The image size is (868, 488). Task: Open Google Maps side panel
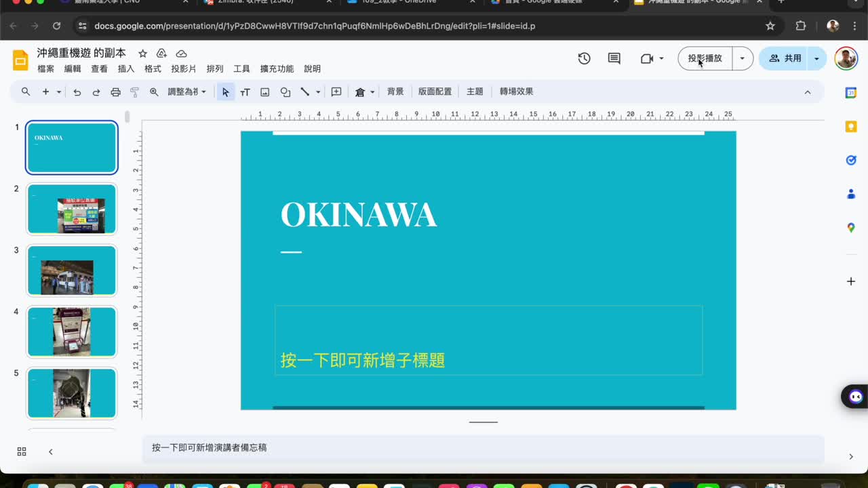point(851,228)
